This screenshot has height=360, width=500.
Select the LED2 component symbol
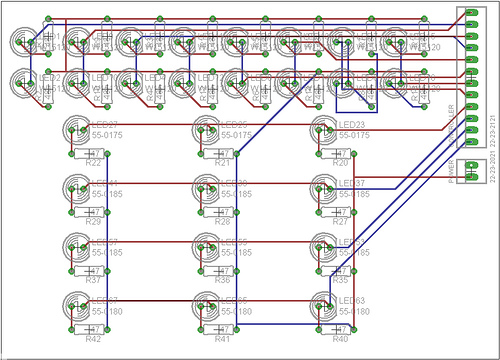24,83
